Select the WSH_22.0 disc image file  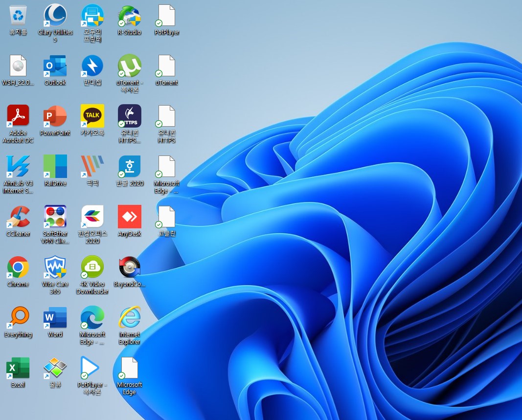click(18, 66)
